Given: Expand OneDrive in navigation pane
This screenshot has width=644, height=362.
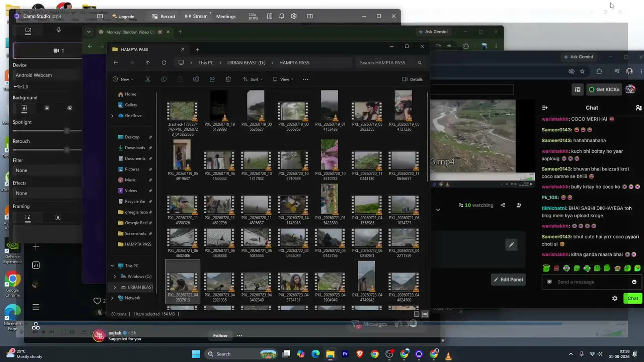Looking at the screenshot, I should (112, 116).
